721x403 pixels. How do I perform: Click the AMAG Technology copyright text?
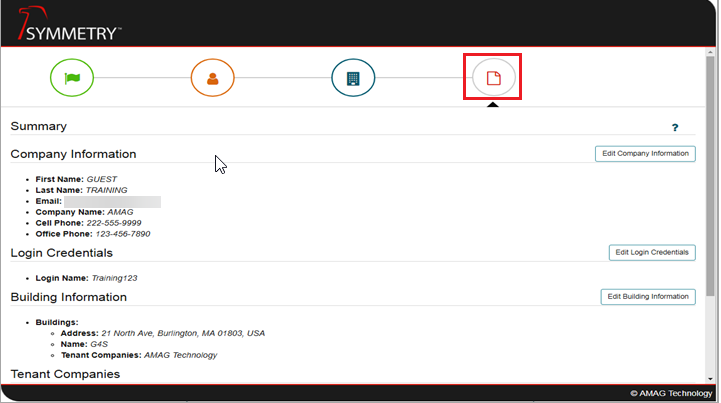(671, 393)
